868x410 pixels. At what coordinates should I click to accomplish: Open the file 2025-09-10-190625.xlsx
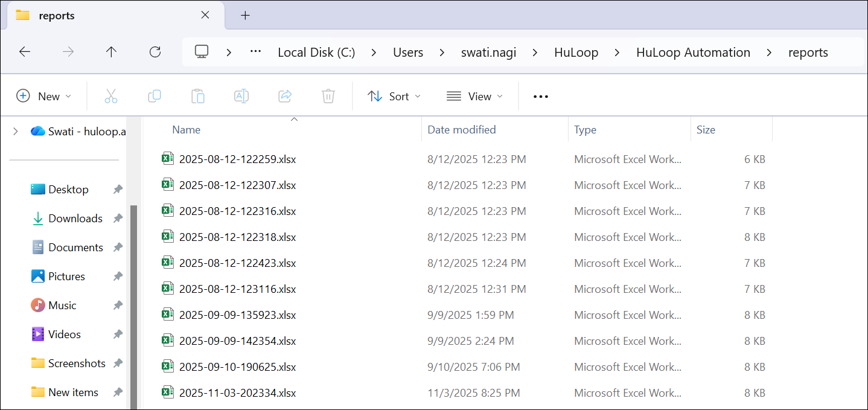pos(238,366)
